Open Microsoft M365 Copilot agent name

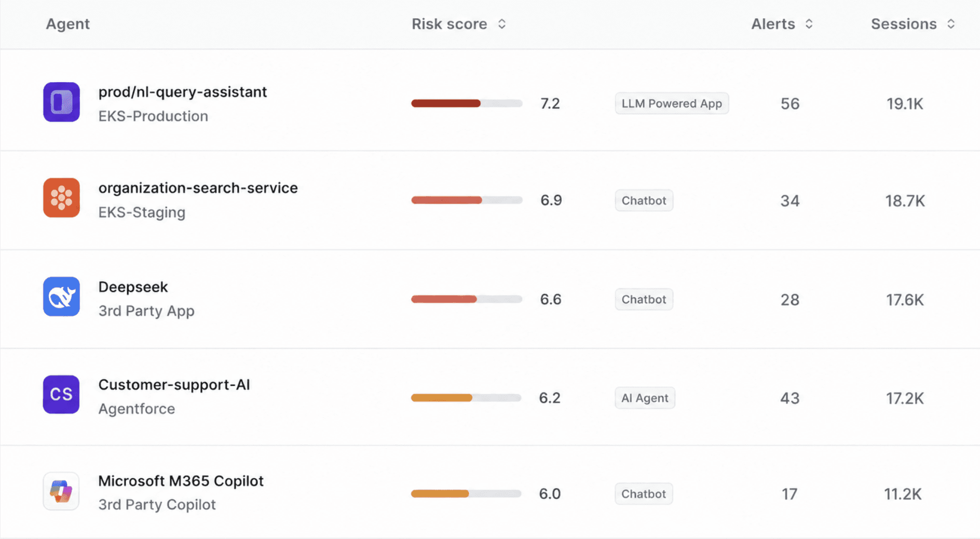click(181, 481)
